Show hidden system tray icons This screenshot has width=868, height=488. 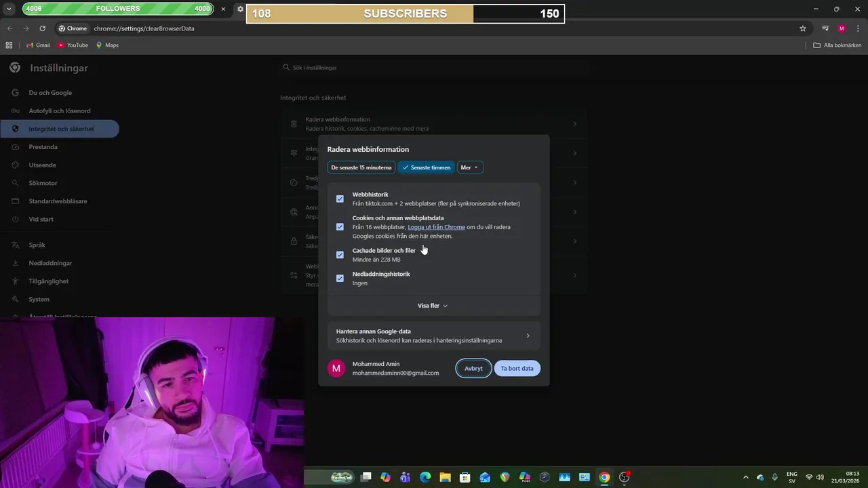click(746, 477)
